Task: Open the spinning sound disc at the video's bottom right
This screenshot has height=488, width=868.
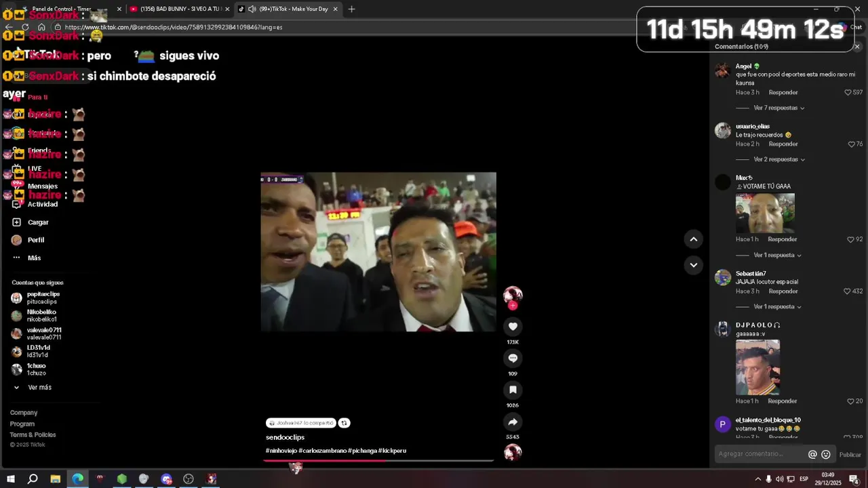Action: (513, 452)
